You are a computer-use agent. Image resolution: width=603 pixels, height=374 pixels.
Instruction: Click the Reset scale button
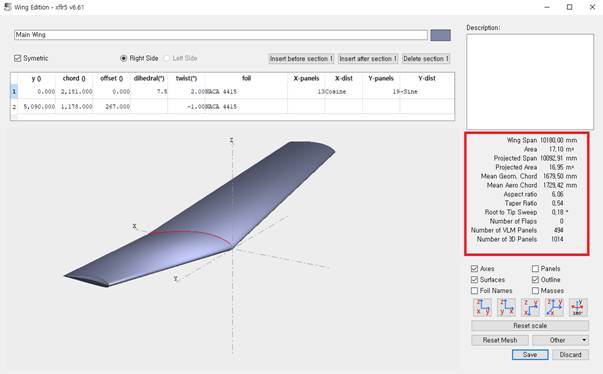coord(530,326)
